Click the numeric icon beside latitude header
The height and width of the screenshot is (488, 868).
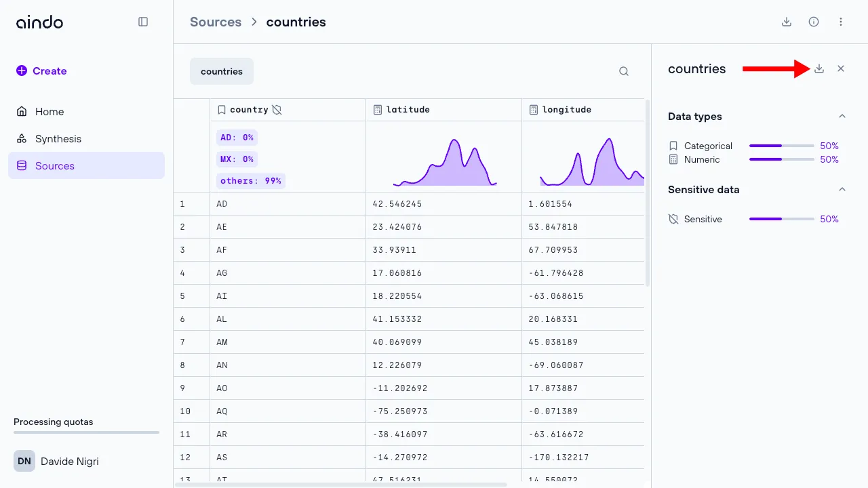click(378, 110)
